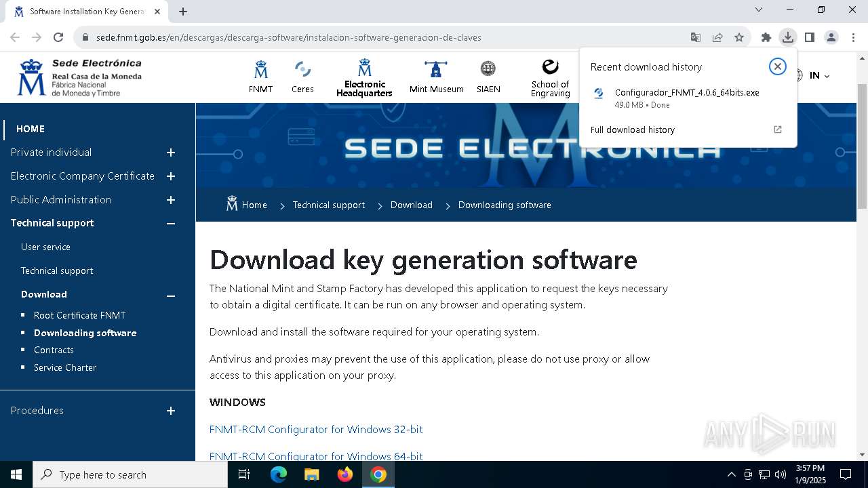Screen dimensions: 868x488
Task: Download FNMT-RCM Configurator for Windows 32-bit
Action: coord(316,429)
